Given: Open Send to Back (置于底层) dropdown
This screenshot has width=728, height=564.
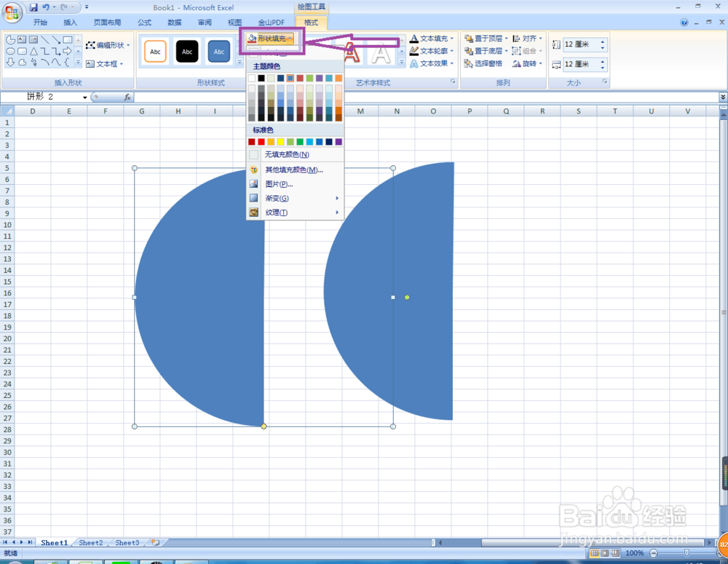Looking at the screenshot, I should pos(486,51).
